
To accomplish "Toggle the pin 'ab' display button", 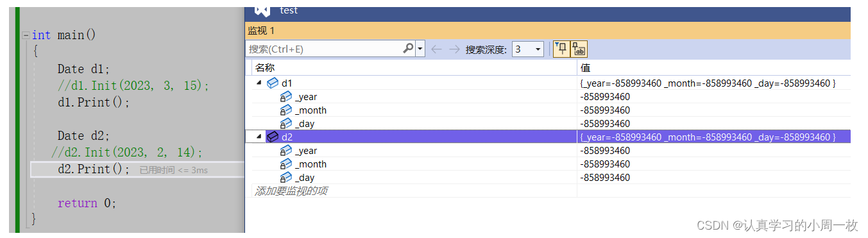I will [x=579, y=49].
